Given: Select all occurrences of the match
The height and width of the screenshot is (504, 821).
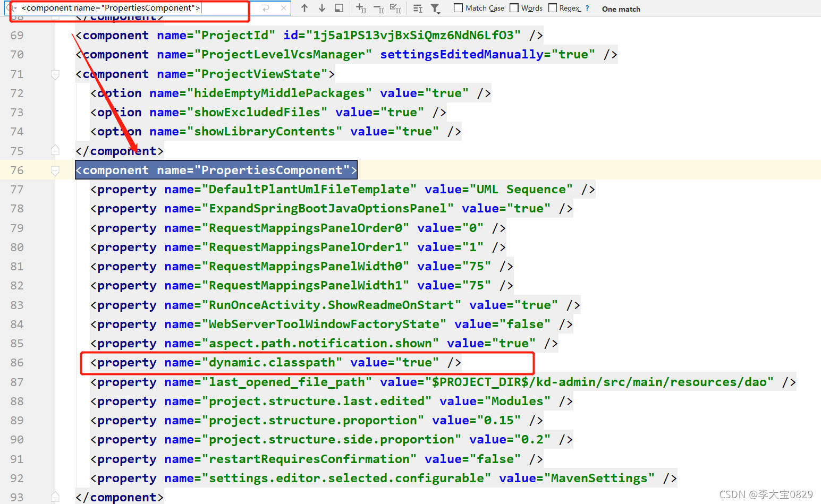Looking at the screenshot, I should click(x=394, y=8).
